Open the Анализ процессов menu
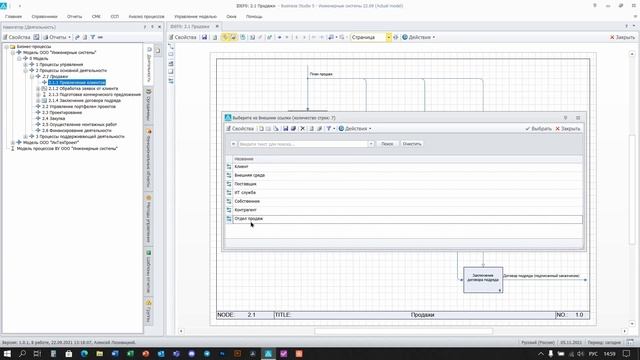This screenshot has width=640, height=360. click(x=146, y=17)
